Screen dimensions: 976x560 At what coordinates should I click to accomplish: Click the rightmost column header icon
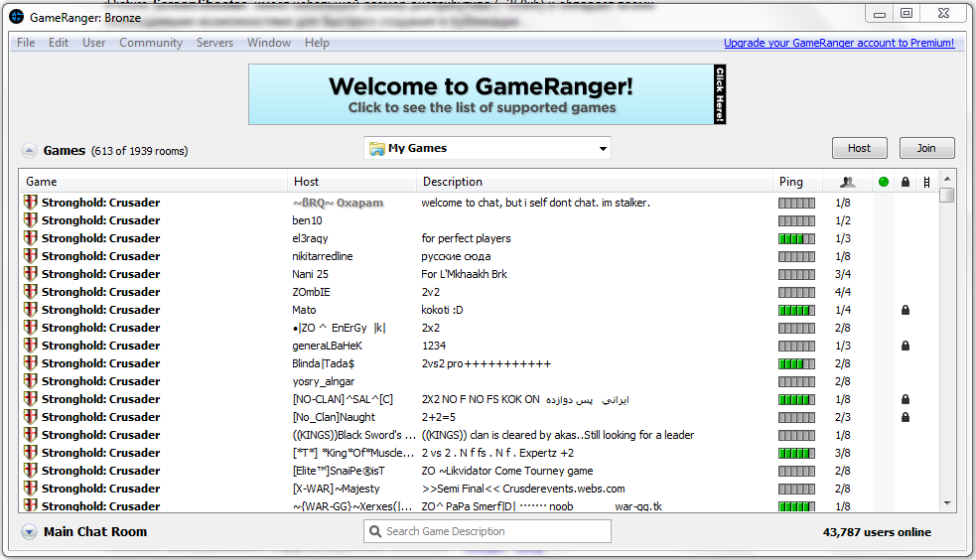pyautogui.click(x=926, y=182)
